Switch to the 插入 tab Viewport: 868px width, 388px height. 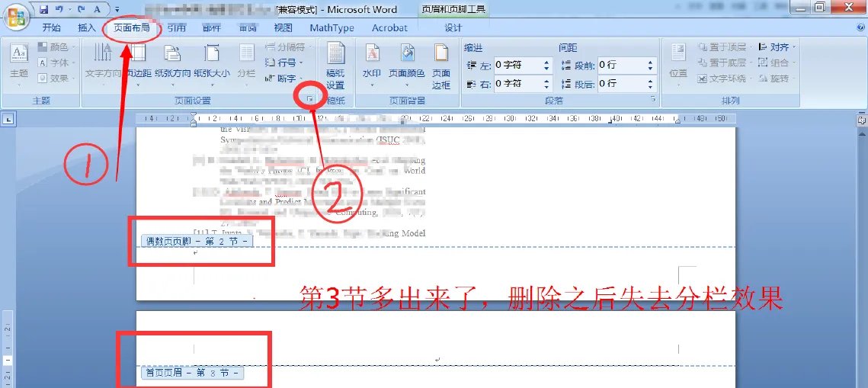click(87, 27)
